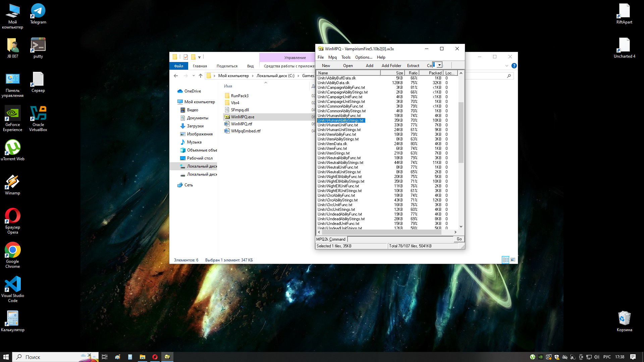Image resolution: width=644 pixels, height=362 pixels.
Task: Expand the ribbon with the chevron near Help
Action: 506,66
